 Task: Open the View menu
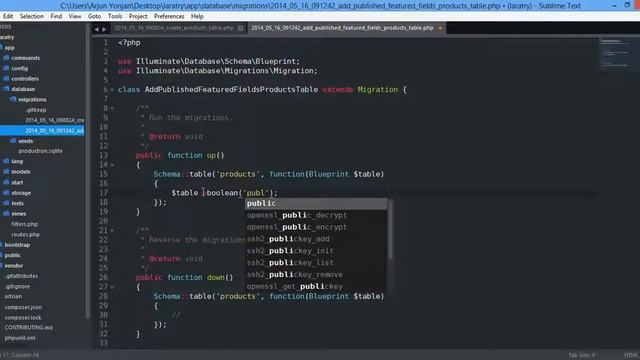coord(75,16)
